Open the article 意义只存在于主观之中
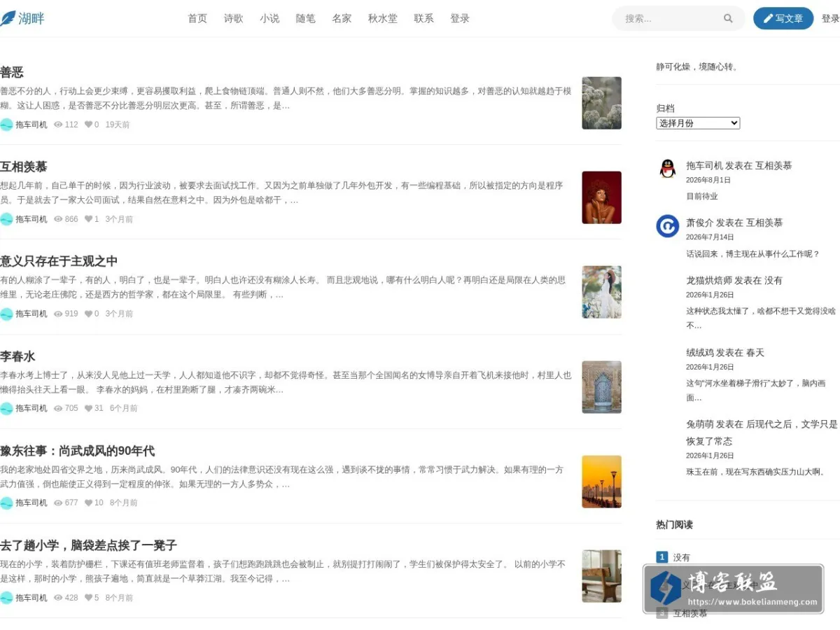840x630 pixels. (59, 261)
